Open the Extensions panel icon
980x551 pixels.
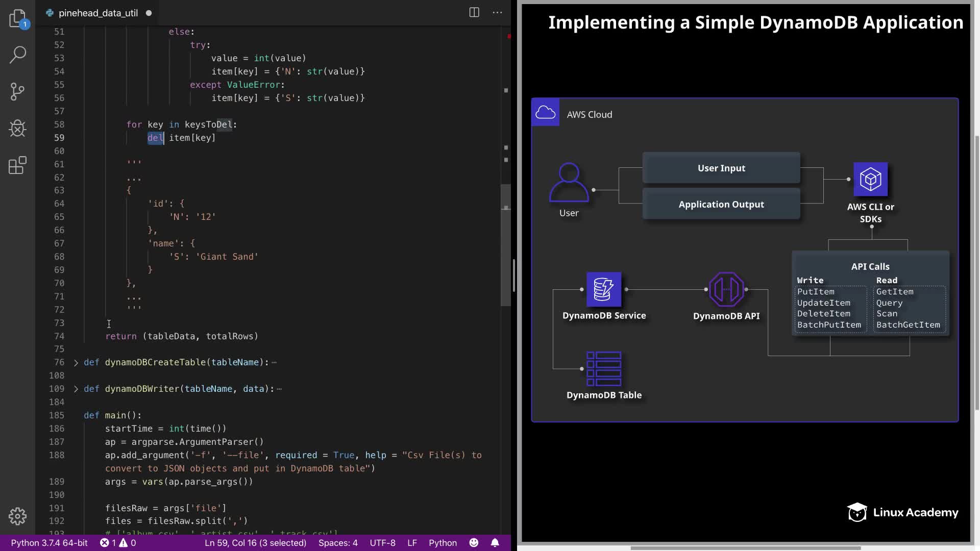(x=17, y=165)
